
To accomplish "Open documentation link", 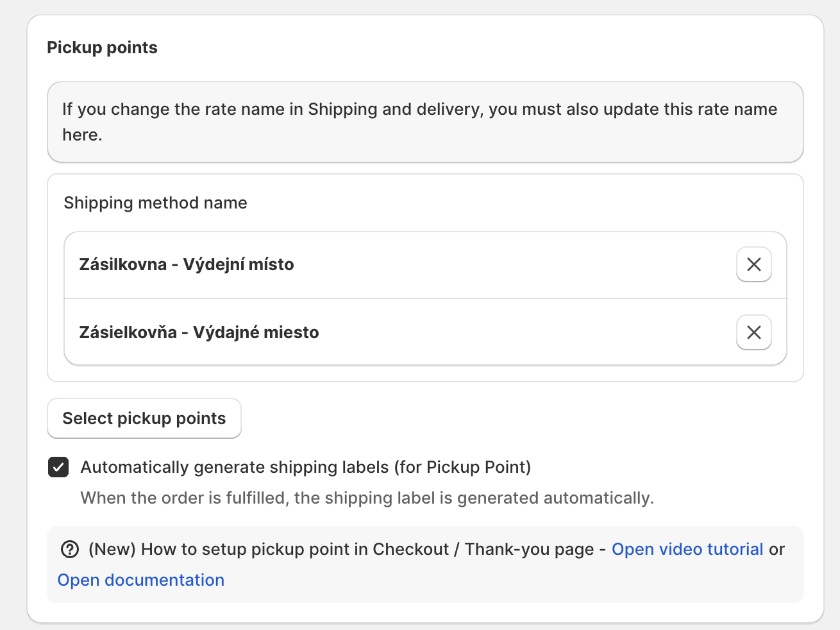I will 141,581.
